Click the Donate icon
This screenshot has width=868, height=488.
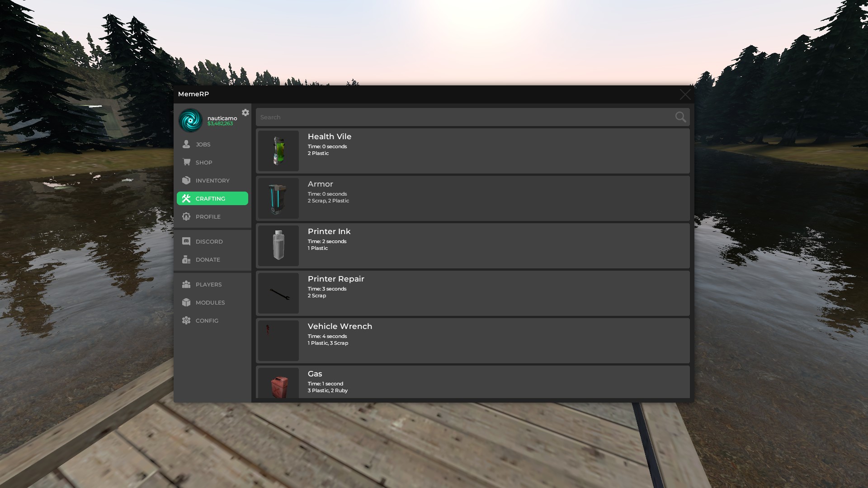coord(186,259)
